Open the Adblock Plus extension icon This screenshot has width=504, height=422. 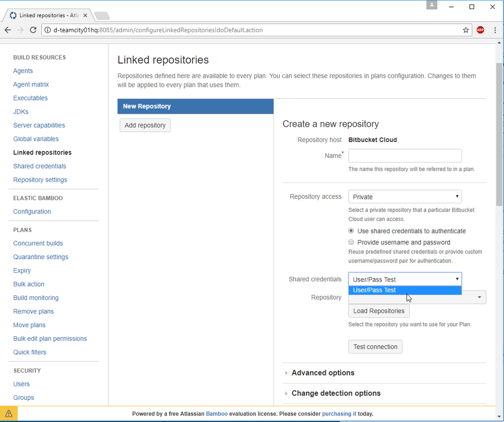[480, 30]
